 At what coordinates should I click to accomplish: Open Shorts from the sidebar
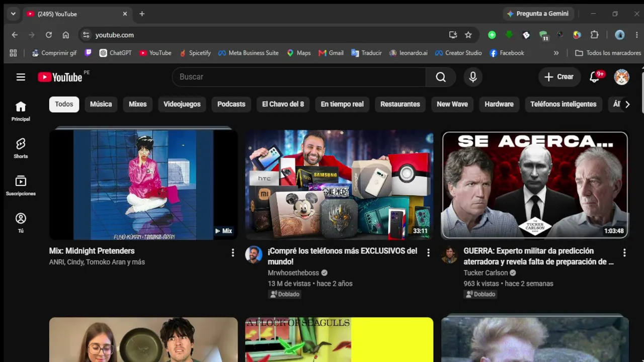[x=21, y=148]
